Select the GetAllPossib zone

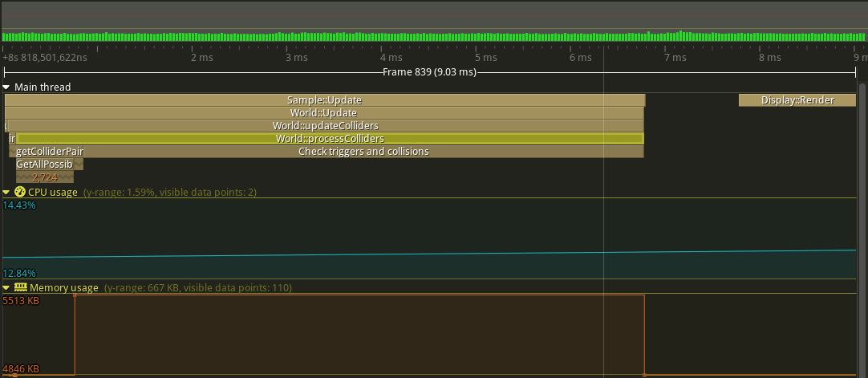coord(44,164)
